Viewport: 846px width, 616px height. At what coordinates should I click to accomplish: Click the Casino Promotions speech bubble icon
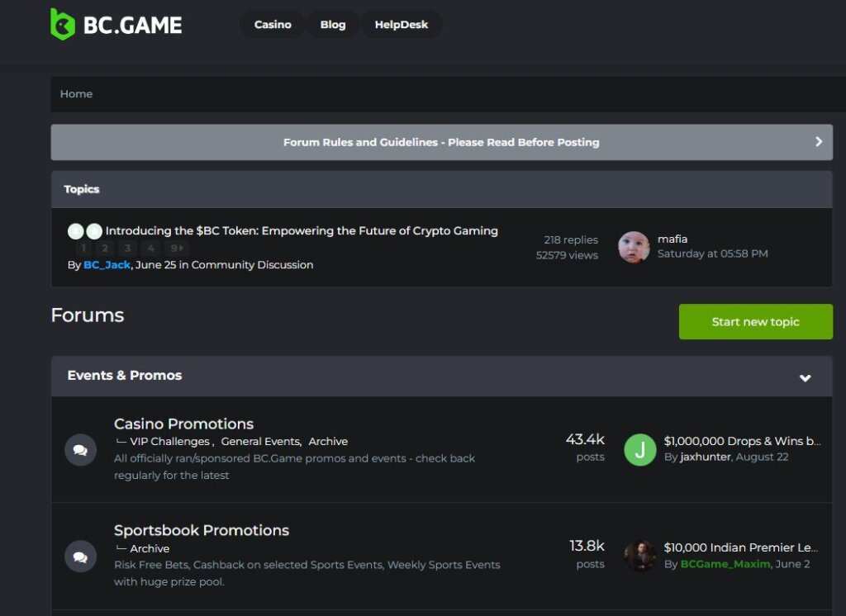pos(80,450)
